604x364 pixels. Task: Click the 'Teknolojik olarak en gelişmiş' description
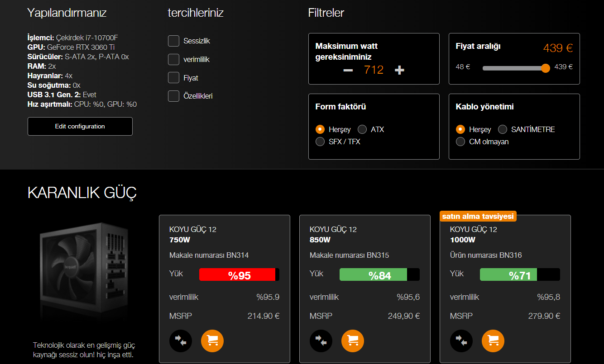(84, 350)
